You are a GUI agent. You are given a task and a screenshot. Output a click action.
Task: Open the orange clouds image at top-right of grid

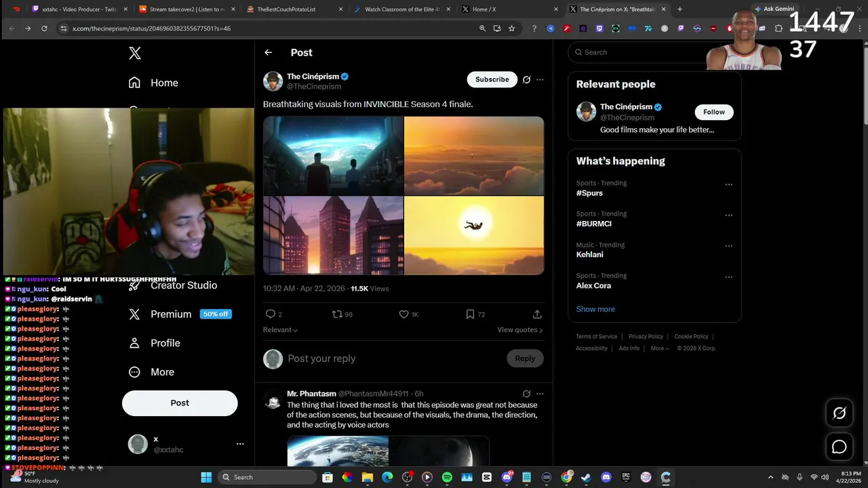pyautogui.click(x=474, y=156)
